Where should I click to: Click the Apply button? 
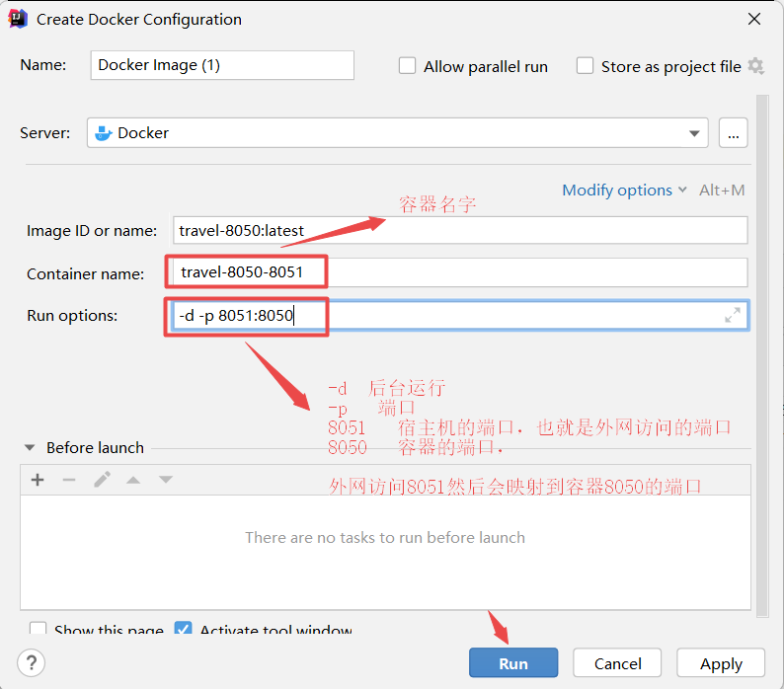tap(721, 663)
